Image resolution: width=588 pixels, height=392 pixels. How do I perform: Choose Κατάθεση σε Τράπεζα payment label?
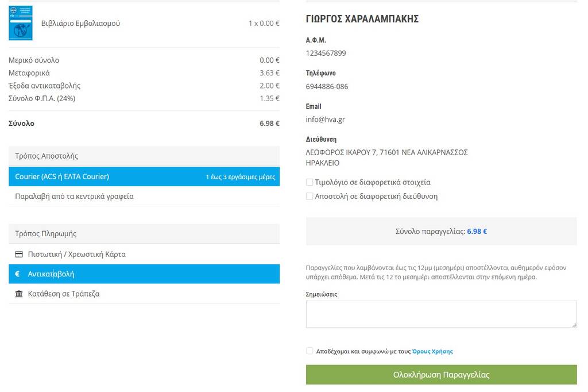[x=64, y=294]
